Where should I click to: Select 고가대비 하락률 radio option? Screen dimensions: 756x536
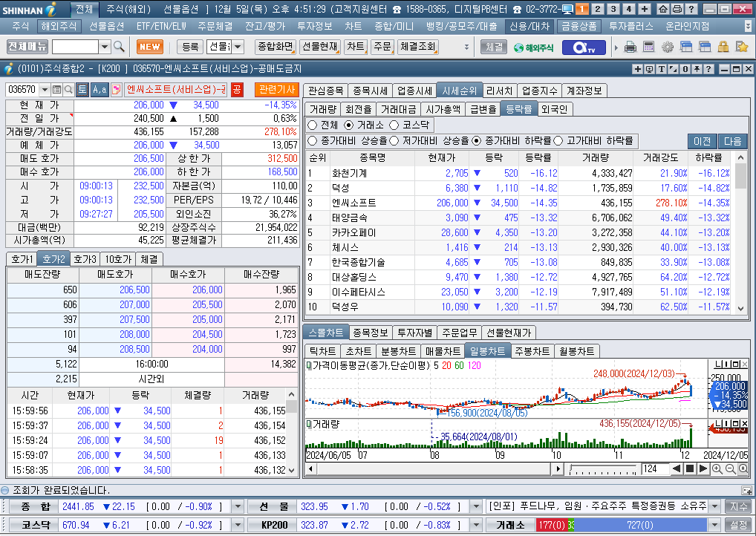point(558,141)
